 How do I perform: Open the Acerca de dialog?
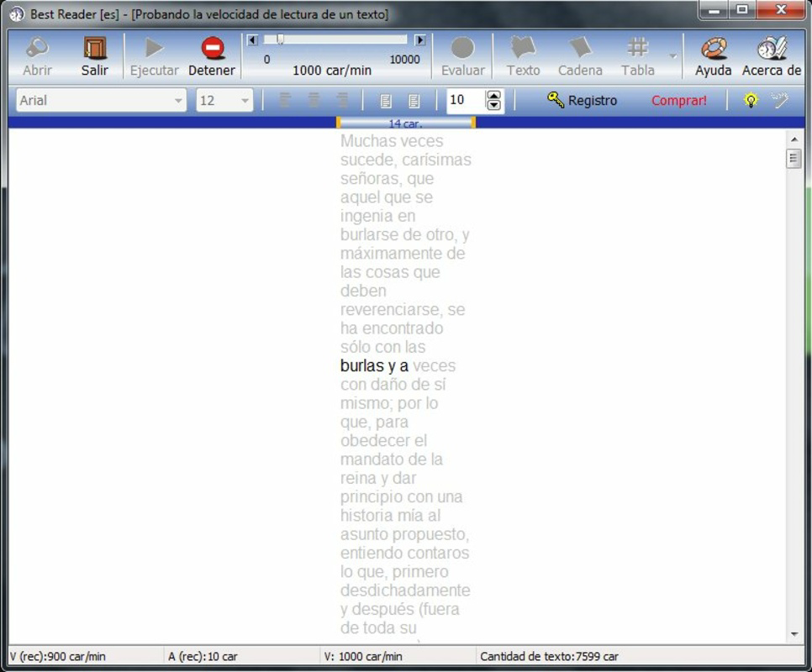click(772, 56)
